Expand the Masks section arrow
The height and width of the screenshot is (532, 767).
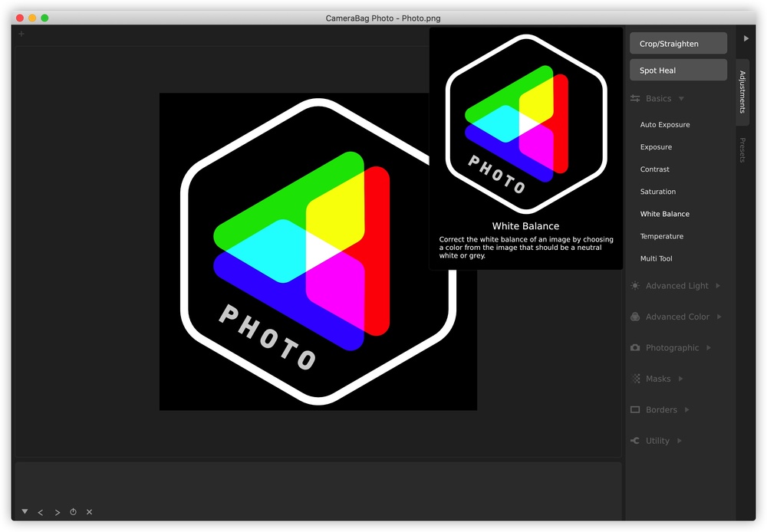click(x=680, y=379)
